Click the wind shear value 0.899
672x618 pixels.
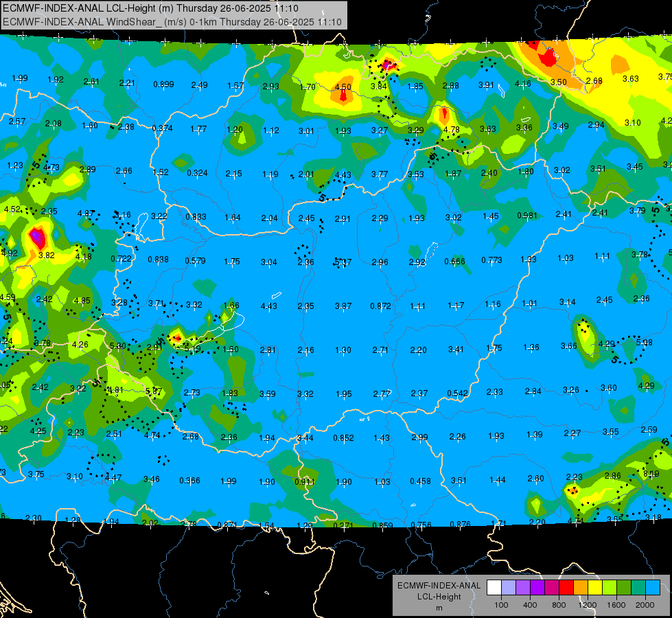coord(164,84)
